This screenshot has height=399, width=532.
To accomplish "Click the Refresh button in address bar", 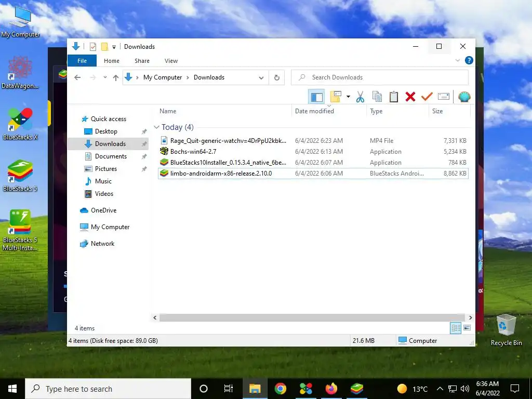I will point(277,77).
